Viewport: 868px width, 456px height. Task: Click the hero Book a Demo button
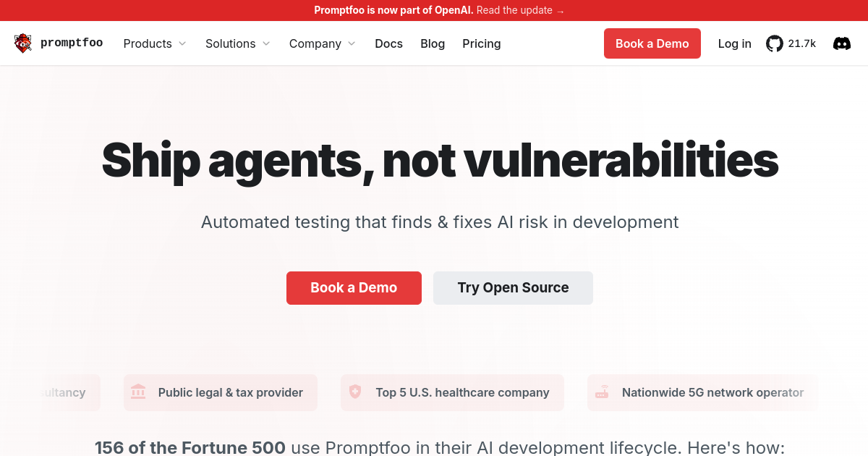(354, 288)
